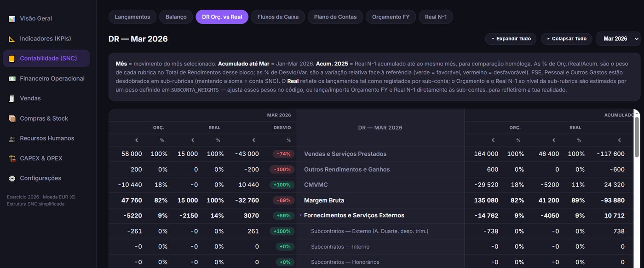Click the CAPEX & OPEX crane icon
Viewport: 644px width, 268px height.
pos(12,158)
